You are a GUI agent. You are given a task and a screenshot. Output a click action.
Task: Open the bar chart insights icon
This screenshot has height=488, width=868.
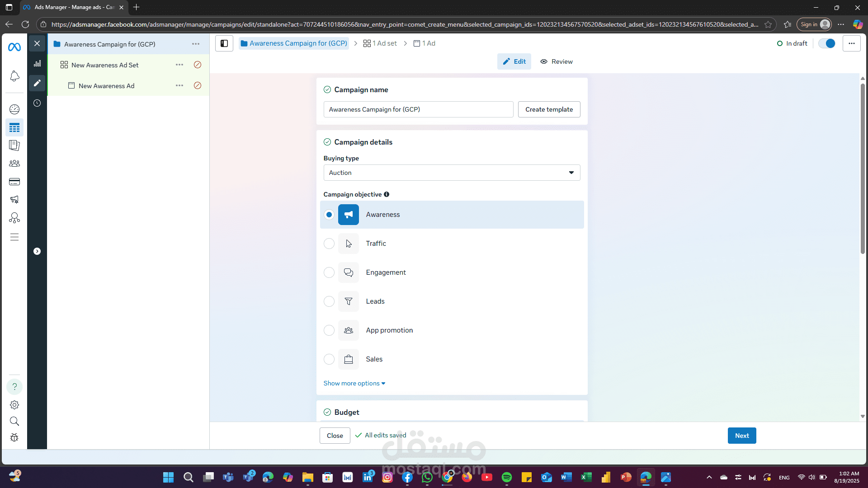(x=37, y=63)
